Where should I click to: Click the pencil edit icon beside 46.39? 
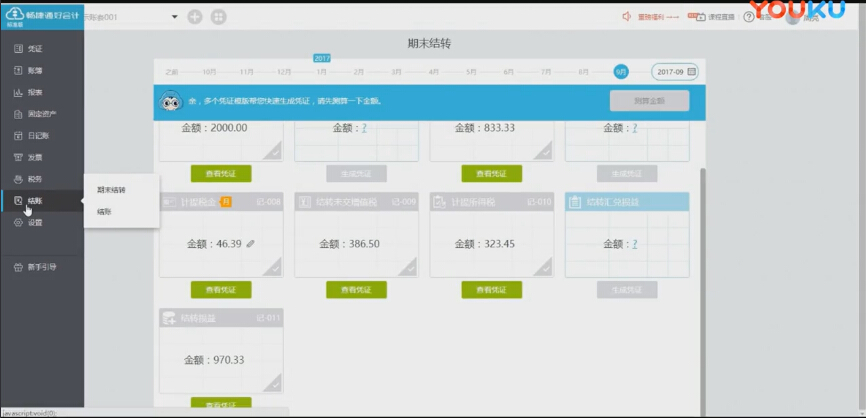(x=251, y=243)
